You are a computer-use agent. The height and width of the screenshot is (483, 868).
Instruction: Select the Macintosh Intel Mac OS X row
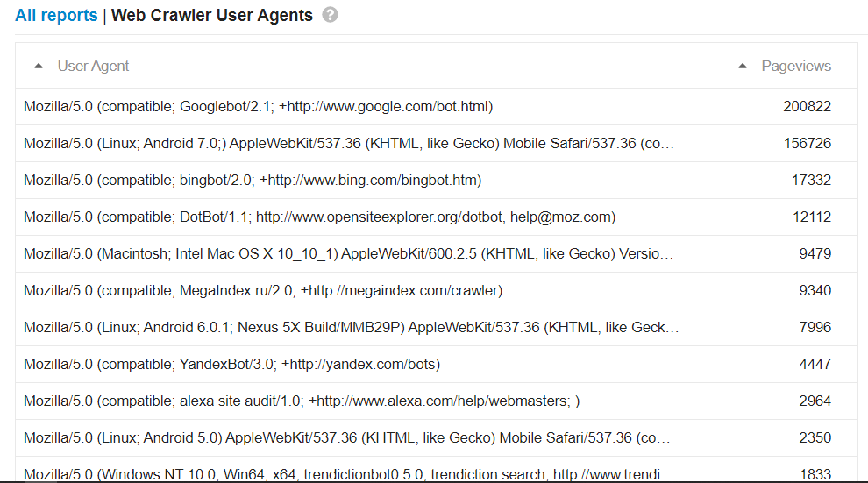437,253
